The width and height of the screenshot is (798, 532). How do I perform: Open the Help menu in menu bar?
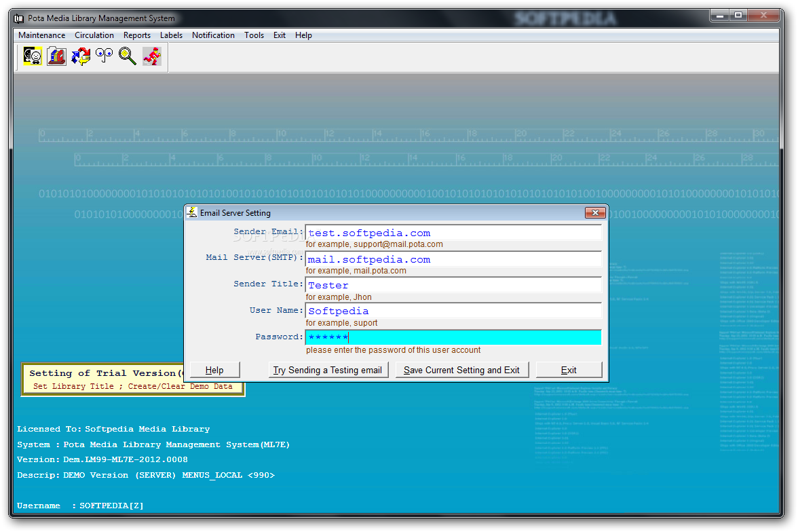tap(303, 35)
